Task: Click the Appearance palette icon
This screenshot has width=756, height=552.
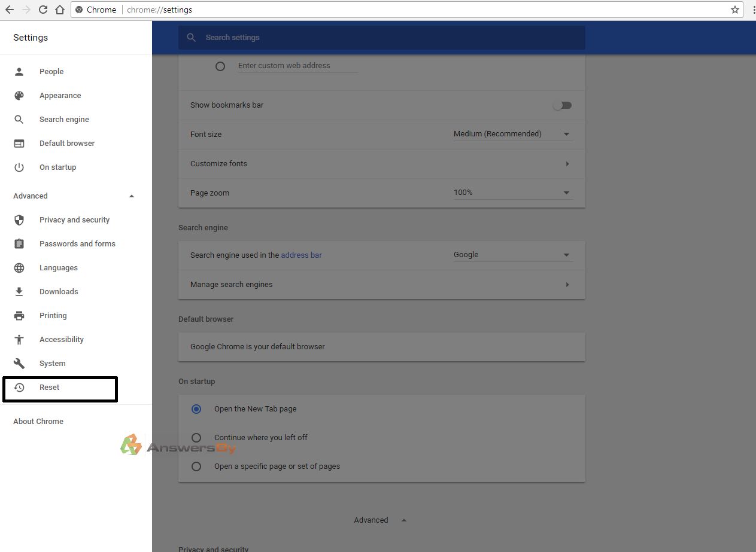Action: coord(19,96)
